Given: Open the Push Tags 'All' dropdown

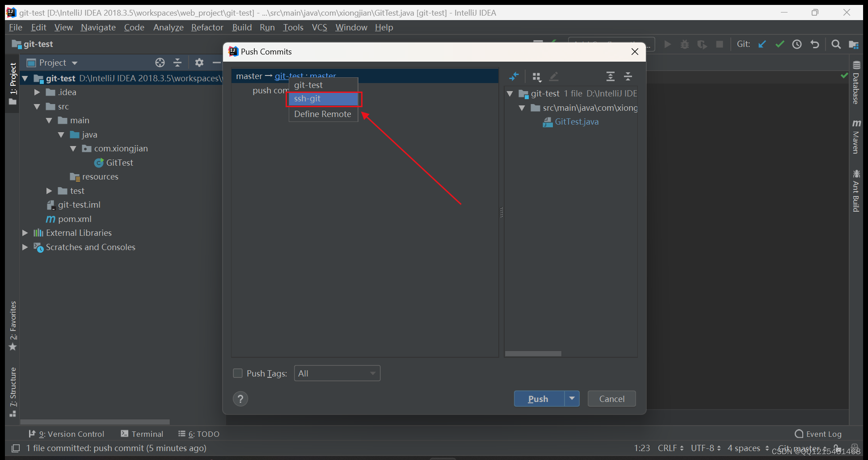Looking at the screenshot, I should tap(337, 373).
